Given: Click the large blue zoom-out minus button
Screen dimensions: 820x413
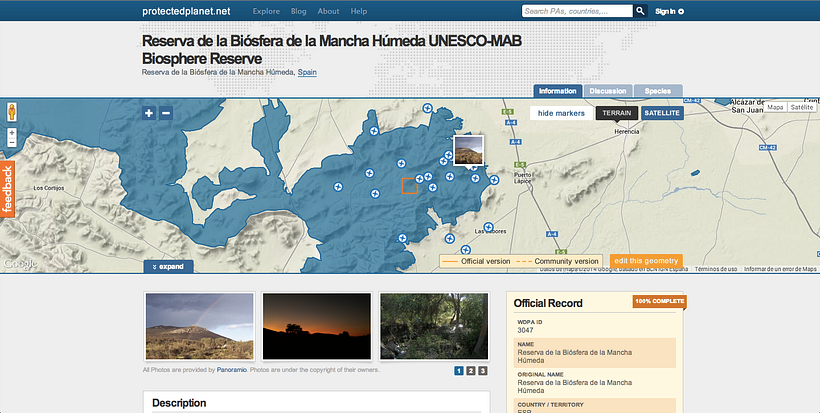Looking at the screenshot, I should 166,113.
